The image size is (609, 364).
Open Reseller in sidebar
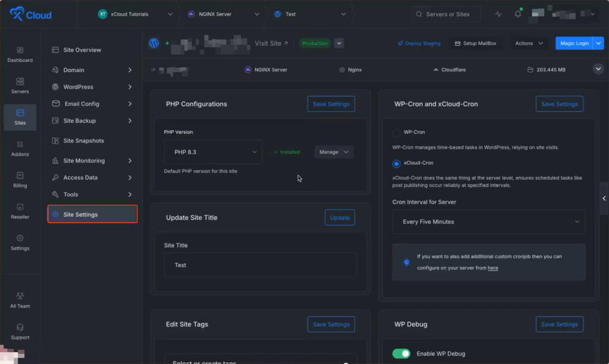[20, 211]
